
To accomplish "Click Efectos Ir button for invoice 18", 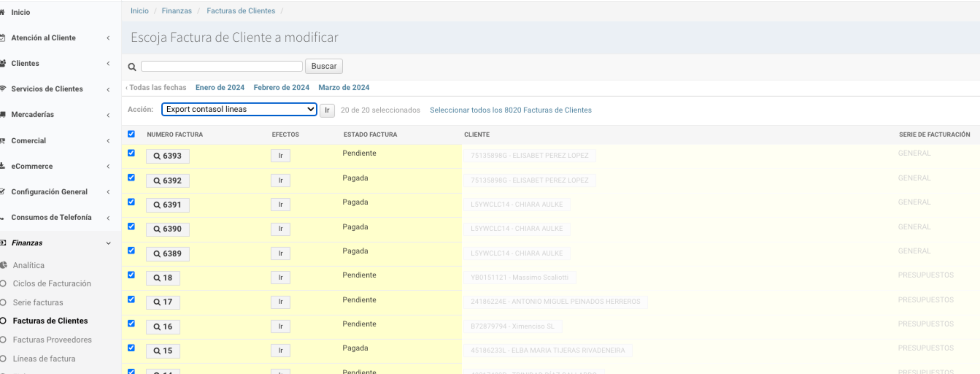I will (x=281, y=277).
